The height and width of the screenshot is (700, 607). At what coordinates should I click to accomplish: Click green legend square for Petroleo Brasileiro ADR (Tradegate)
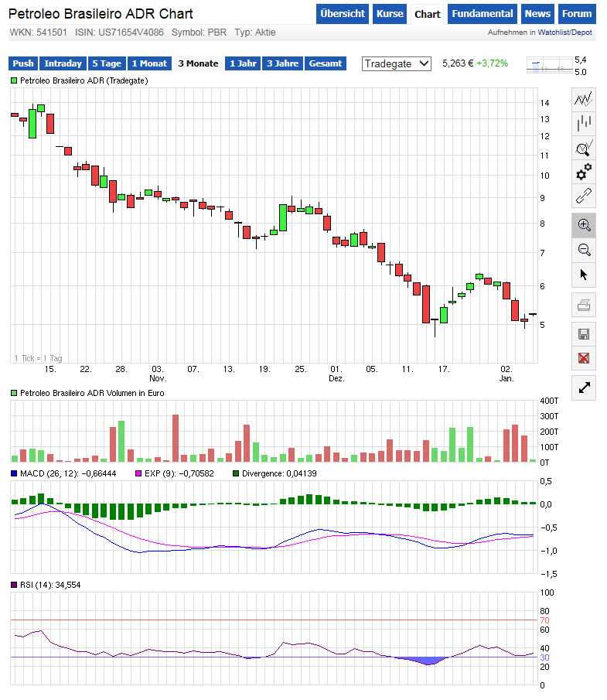pos(14,80)
